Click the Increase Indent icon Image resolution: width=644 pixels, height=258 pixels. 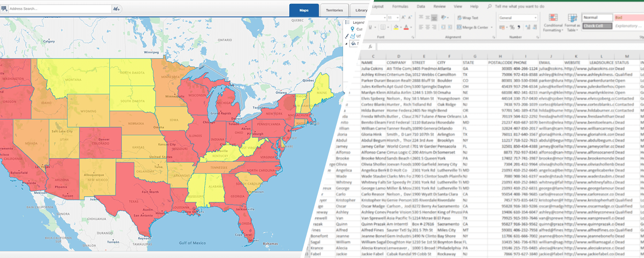tap(450, 27)
